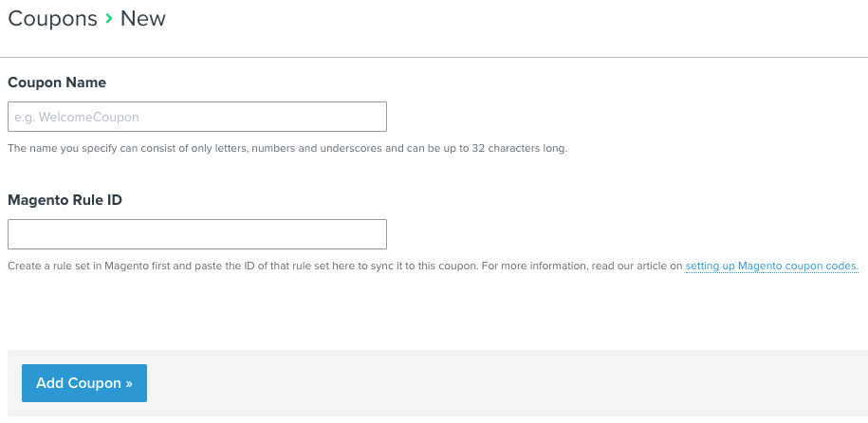Click the horizontal divider under the heading
The image size is (868, 423).
(x=434, y=57)
